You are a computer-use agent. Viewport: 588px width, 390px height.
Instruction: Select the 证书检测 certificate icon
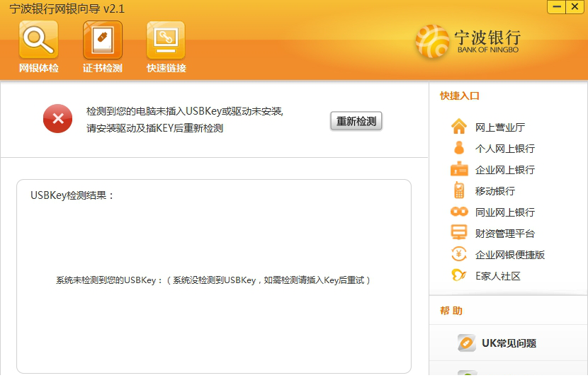click(103, 40)
